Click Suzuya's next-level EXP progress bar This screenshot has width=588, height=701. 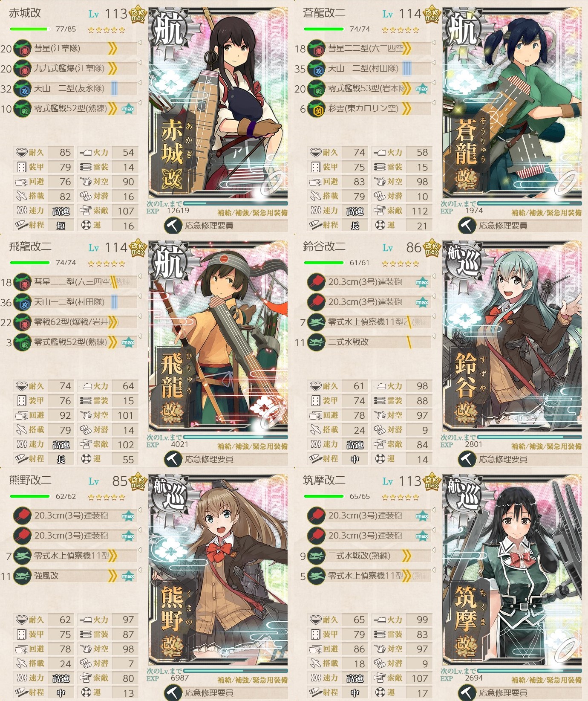(x=529, y=437)
